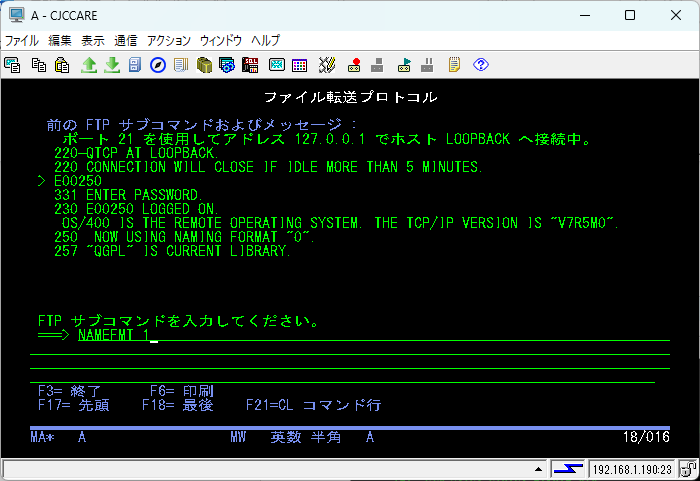
Task: Click the grey stop macro icon
Action: pos(377,65)
